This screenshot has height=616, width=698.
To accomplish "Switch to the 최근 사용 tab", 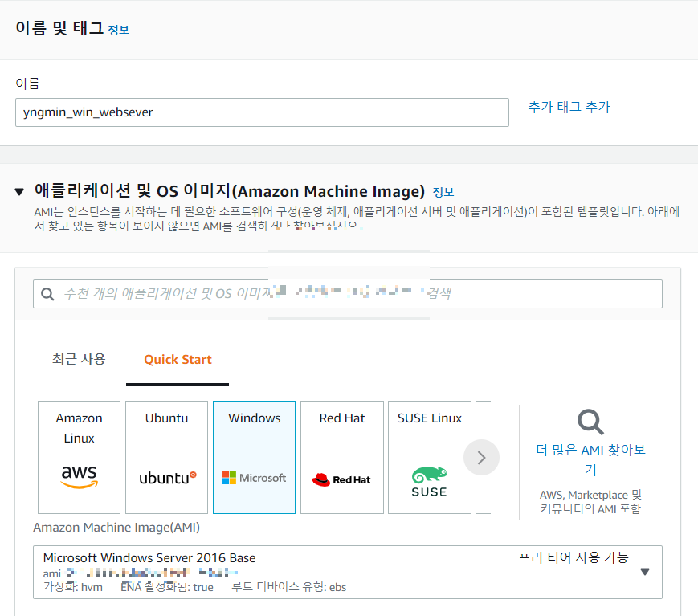I will click(x=79, y=359).
